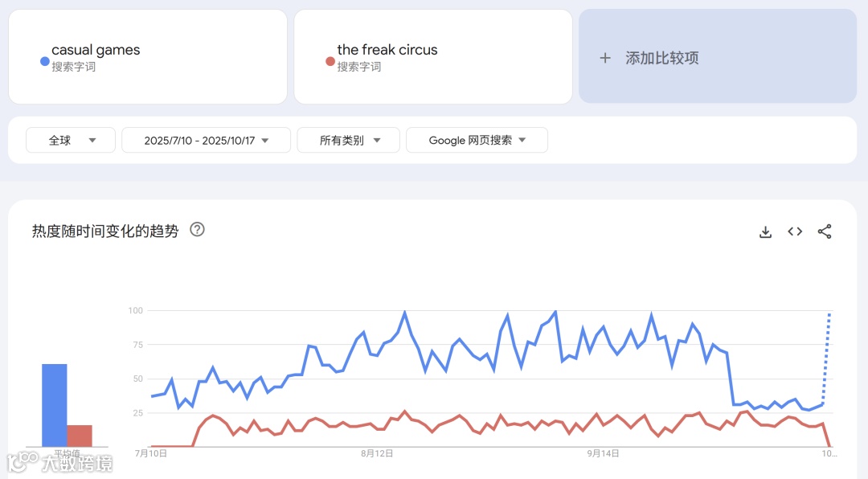Open the help question mark icon
This screenshot has width=868, height=479.
[x=197, y=229]
